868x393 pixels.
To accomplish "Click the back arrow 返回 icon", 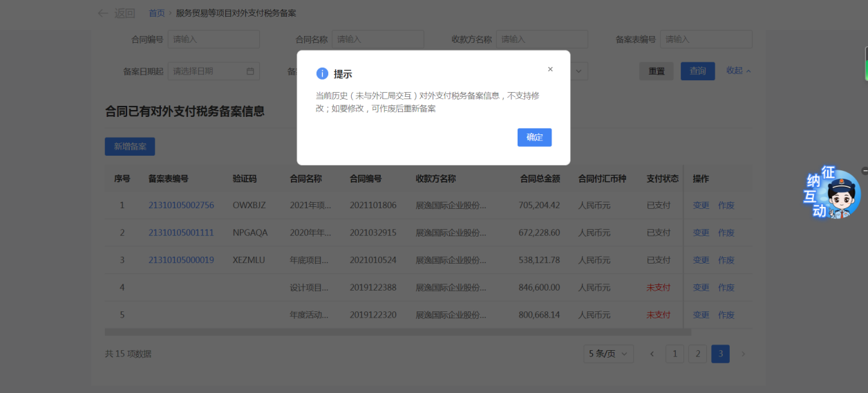I will click(x=103, y=13).
